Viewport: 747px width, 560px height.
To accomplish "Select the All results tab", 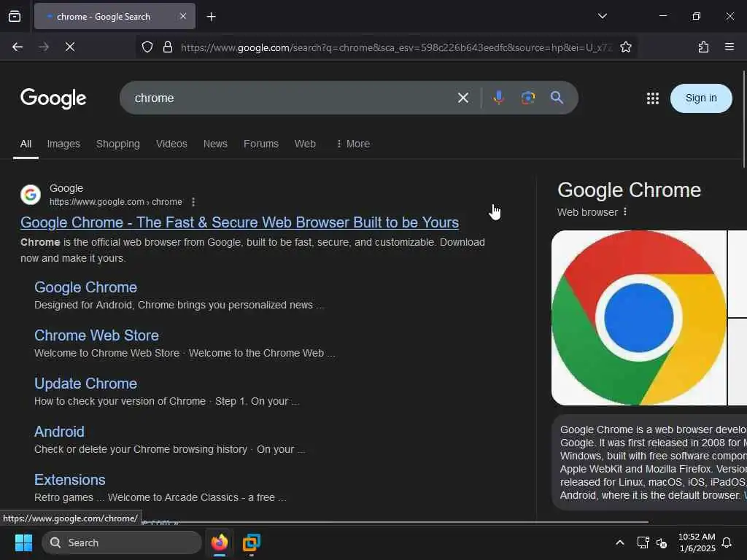I will 26,144.
